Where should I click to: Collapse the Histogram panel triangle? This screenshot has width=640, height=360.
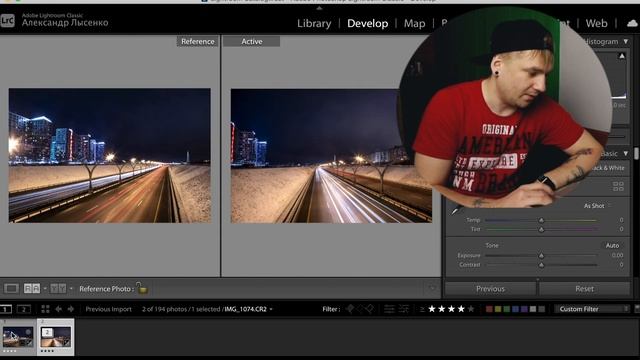(x=625, y=42)
